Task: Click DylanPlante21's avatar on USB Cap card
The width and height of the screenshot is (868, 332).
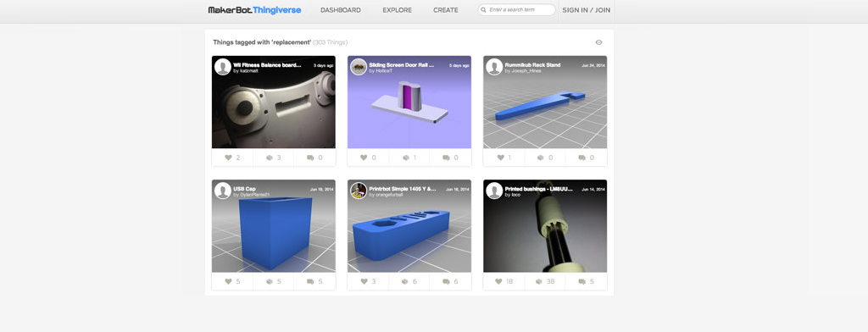Action: tap(223, 191)
